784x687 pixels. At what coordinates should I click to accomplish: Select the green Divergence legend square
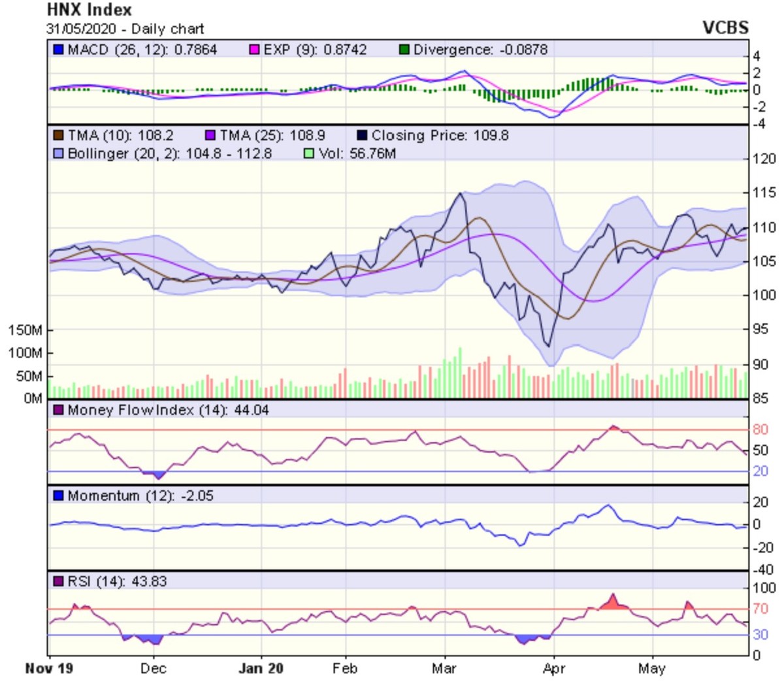click(404, 50)
